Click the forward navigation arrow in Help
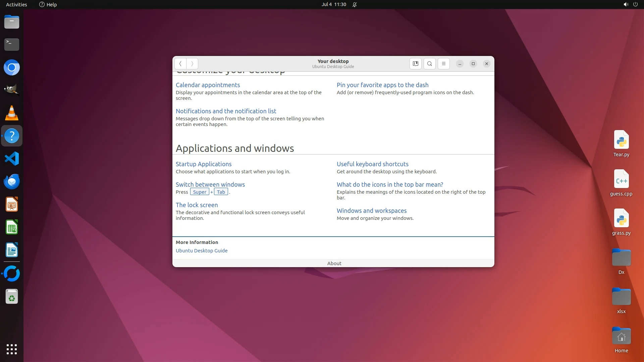This screenshot has height=362, width=644. coord(192,64)
